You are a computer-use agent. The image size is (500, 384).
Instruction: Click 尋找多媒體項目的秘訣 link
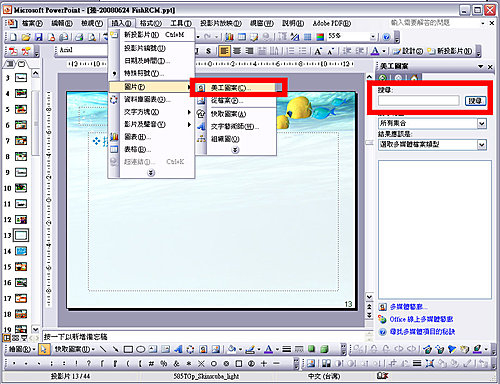click(422, 331)
